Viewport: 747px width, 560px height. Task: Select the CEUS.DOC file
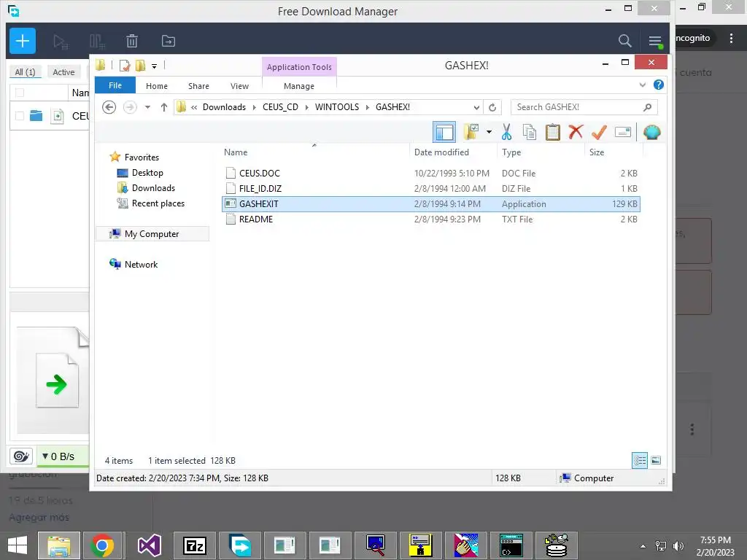tap(431, 174)
